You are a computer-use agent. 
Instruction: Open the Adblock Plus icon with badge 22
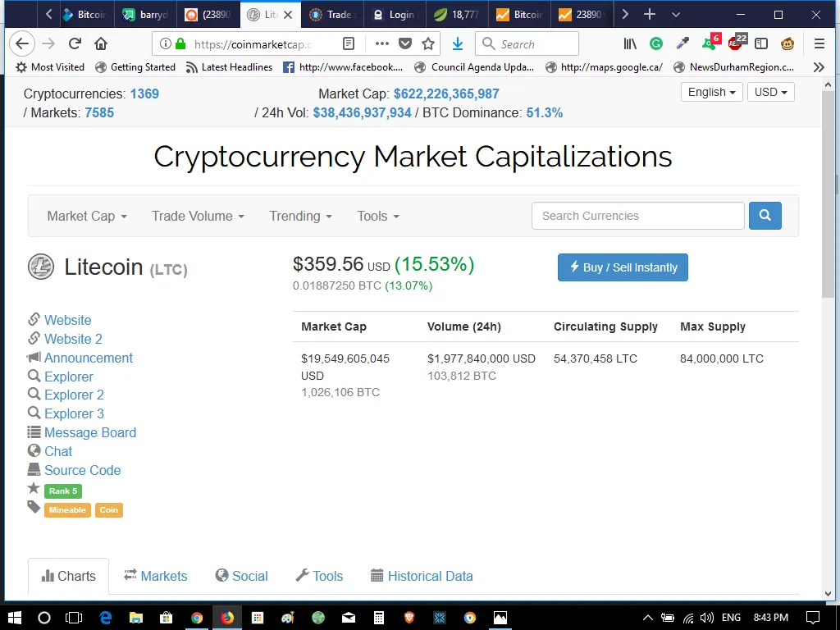click(x=737, y=43)
